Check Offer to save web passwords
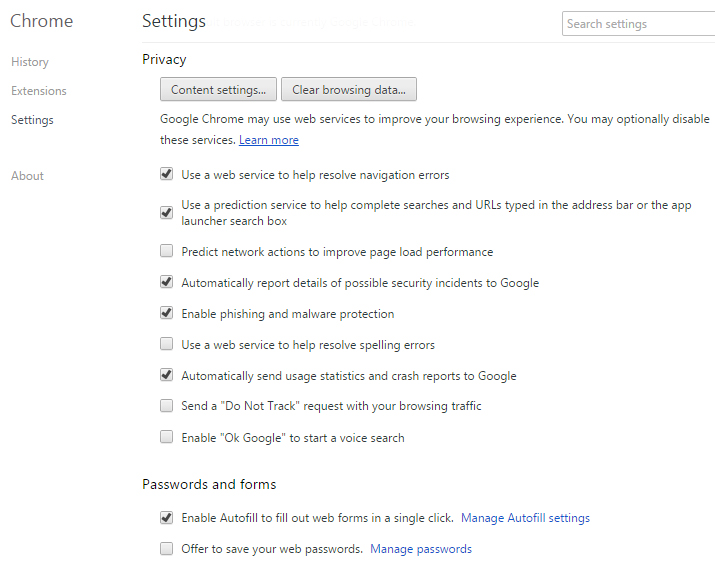Viewport: 715px width, 565px height. tap(166, 549)
